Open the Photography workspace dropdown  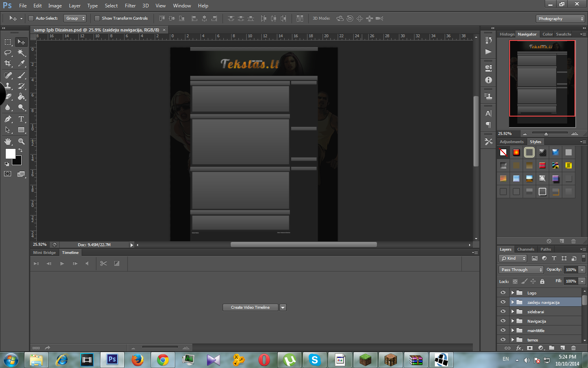pyautogui.click(x=560, y=19)
